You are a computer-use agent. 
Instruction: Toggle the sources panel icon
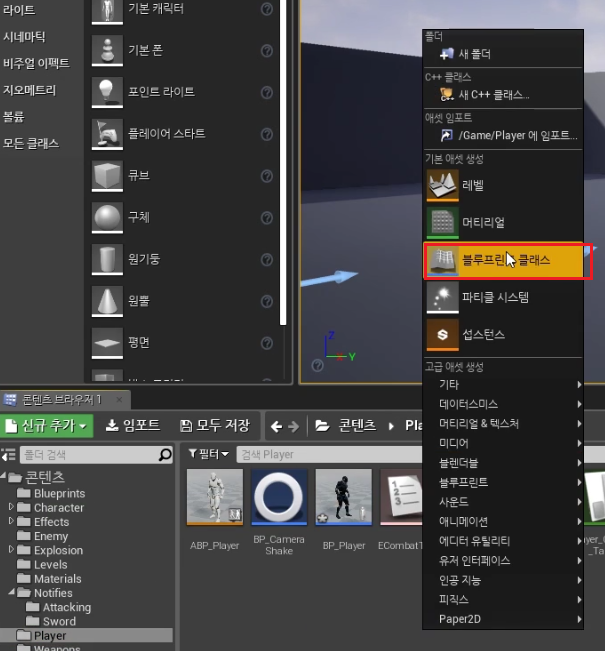tap(8, 455)
